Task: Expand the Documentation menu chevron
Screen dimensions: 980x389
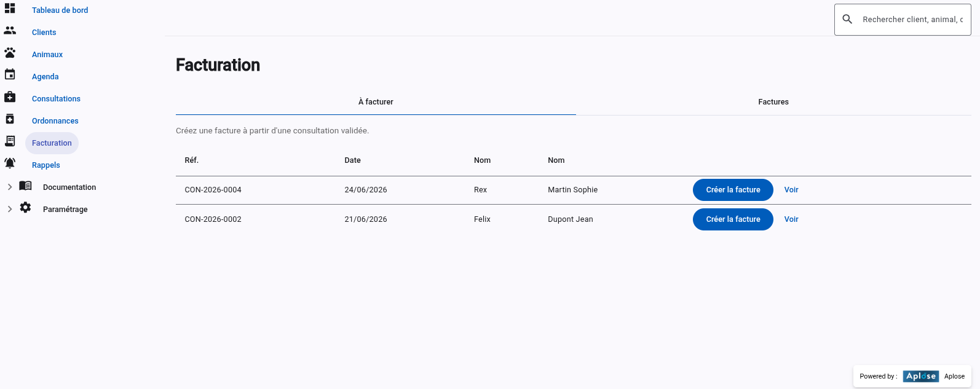Action: pyautogui.click(x=9, y=187)
